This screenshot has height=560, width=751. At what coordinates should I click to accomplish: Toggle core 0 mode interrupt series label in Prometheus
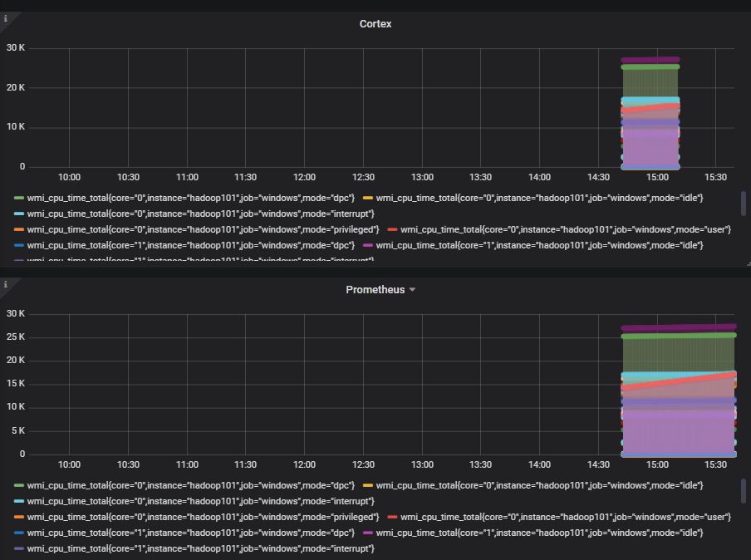coord(201,501)
